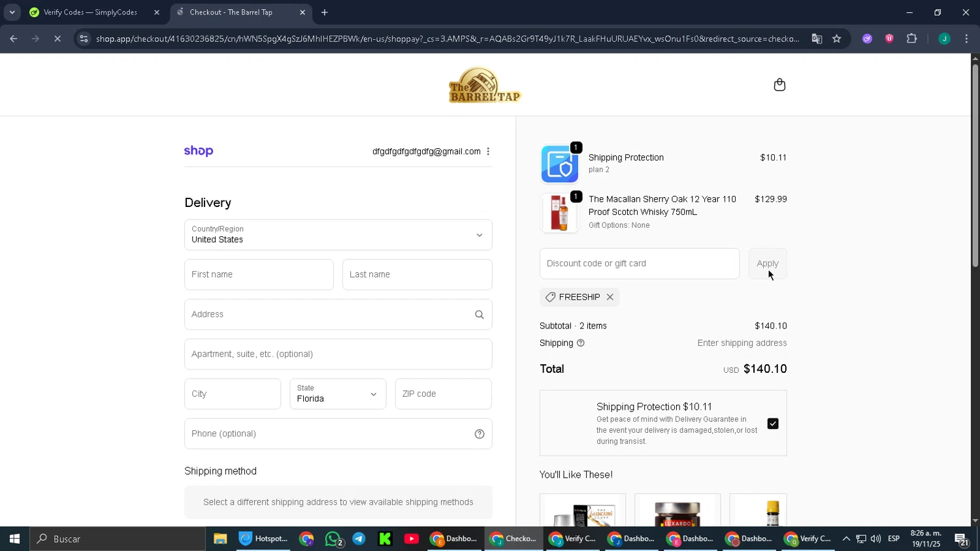The height and width of the screenshot is (551, 980).
Task: Open a new browser tab
Action: pos(325,12)
